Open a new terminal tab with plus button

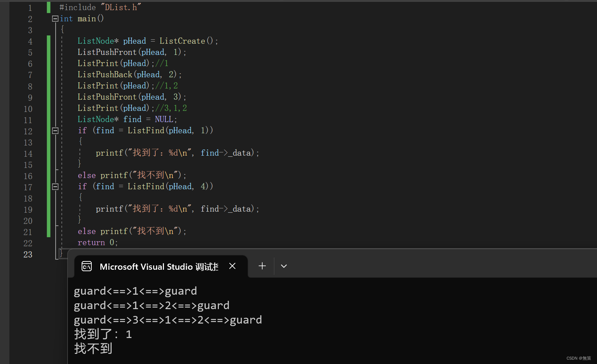[x=262, y=266]
